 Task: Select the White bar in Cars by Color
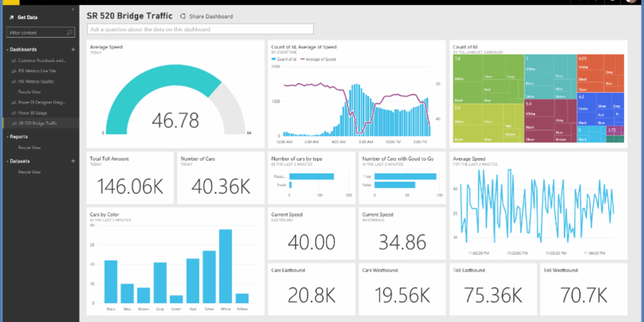pyautogui.click(x=225, y=266)
